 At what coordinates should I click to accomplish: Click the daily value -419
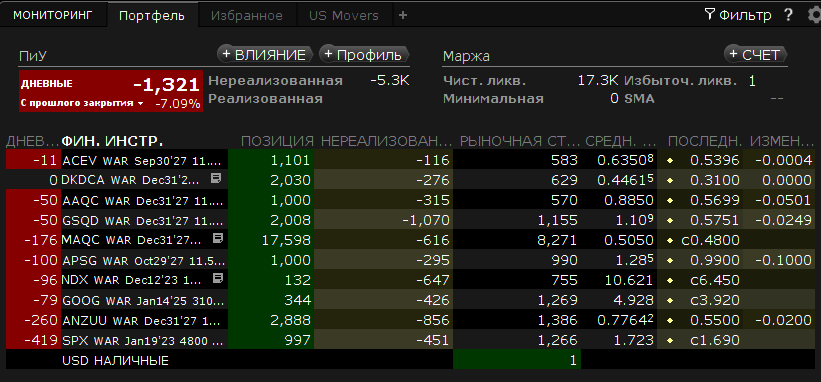[x=41, y=340]
